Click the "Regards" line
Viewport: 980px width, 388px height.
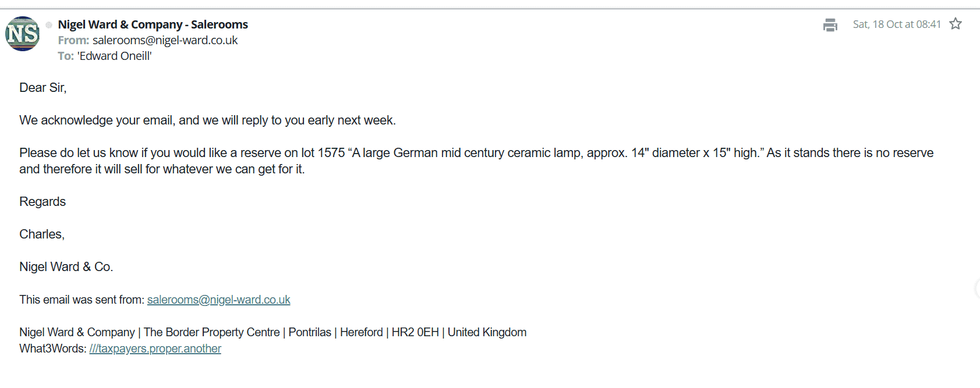click(43, 202)
